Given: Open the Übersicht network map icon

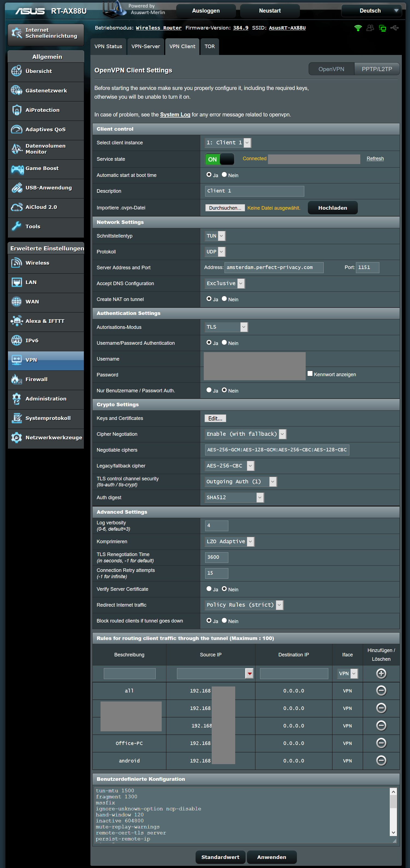Looking at the screenshot, I should tap(16, 71).
